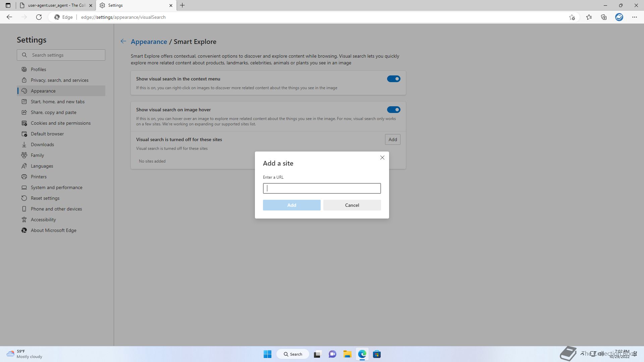Open Phone and other devices
This screenshot has width=644, height=362.
click(61, 209)
